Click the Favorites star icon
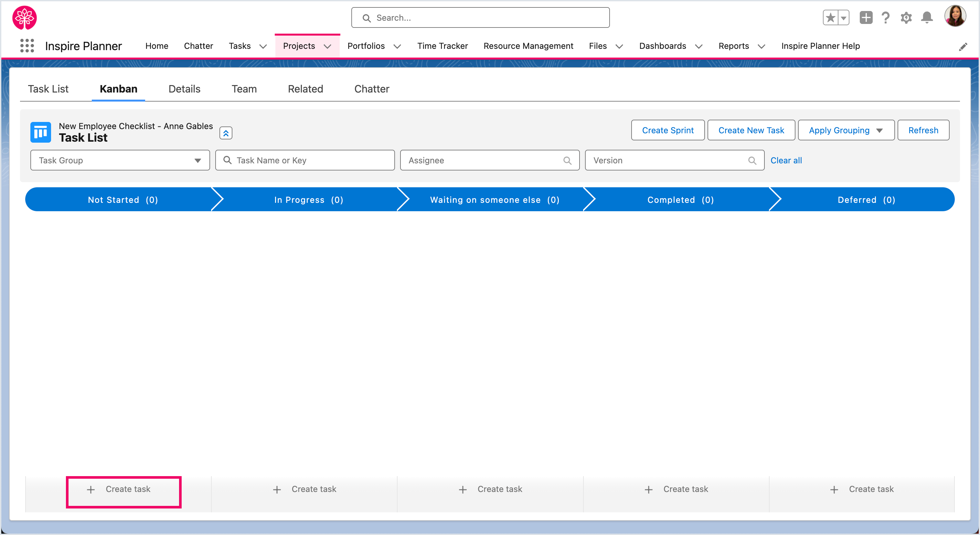Image resolution: width=980 pixels, height=535 pixels. [x=830, y=17]
